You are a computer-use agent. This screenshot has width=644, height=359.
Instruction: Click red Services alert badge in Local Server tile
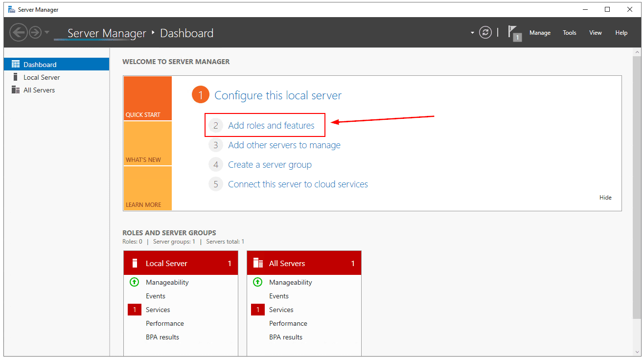click(135, 310)
